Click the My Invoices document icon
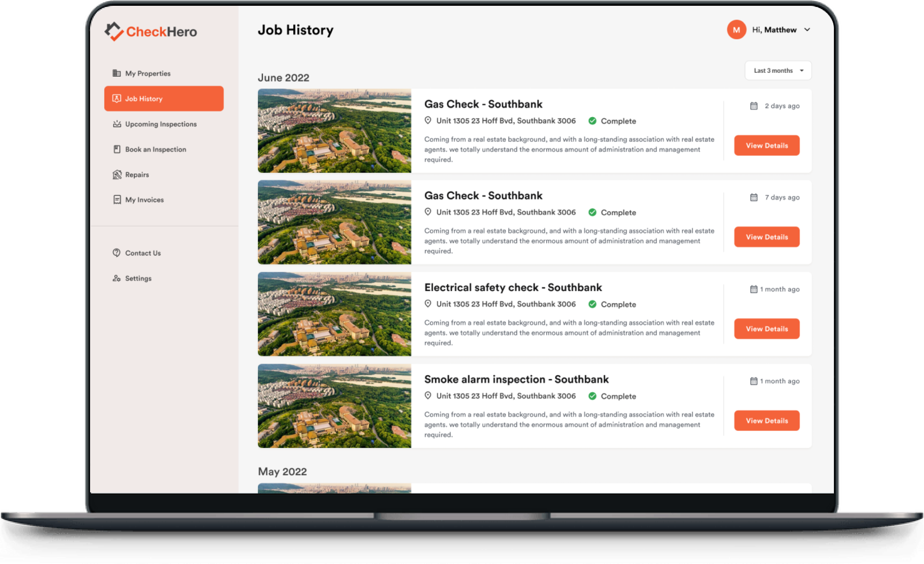The height and width of the screenshot is (564, 924). point(117,200)
